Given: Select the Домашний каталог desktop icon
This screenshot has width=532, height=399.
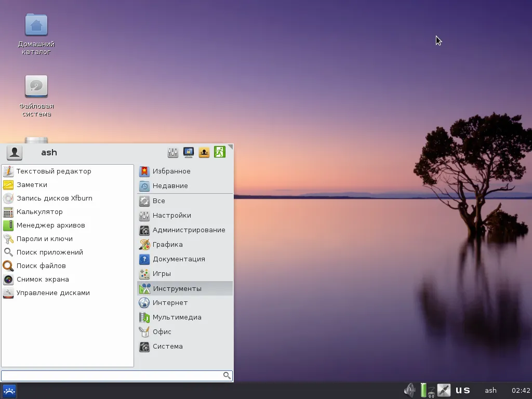Looking at the screenshot, I should click(x=36, y=34).
